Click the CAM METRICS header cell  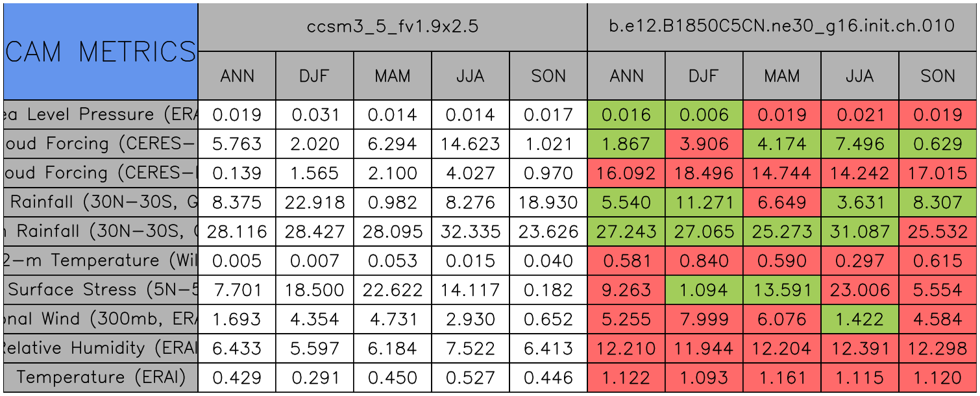coord(101,51)
